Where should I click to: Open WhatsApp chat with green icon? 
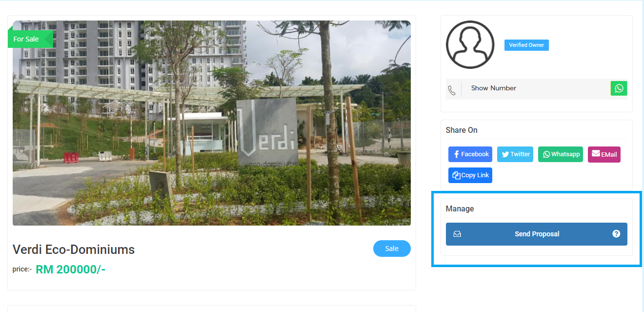619,88
